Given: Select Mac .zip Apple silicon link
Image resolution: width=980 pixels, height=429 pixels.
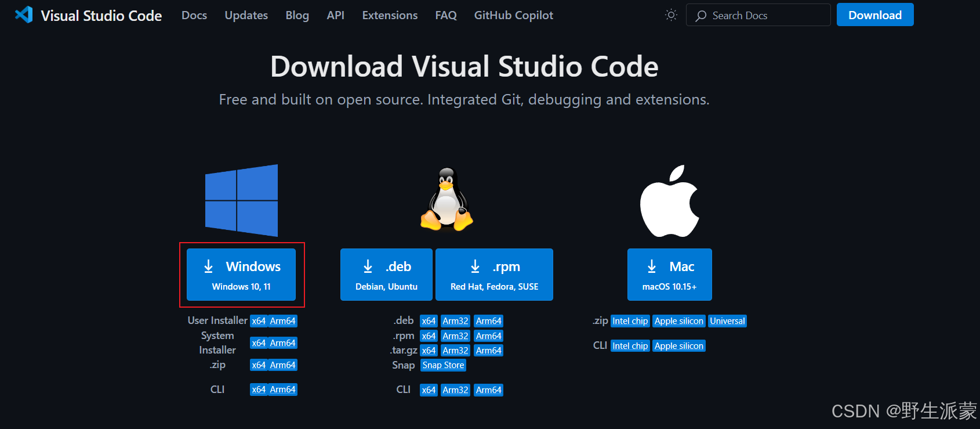Looking at the screenshot, I should pyautogui.click(x=679, y=321).
